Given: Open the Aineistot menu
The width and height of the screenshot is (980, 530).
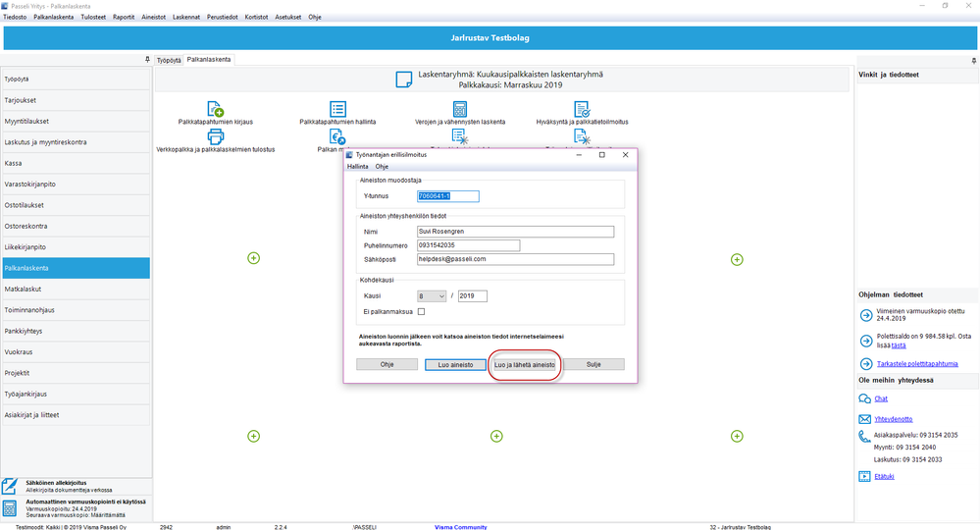Looking at the screenshot, I should coord(154,17).
